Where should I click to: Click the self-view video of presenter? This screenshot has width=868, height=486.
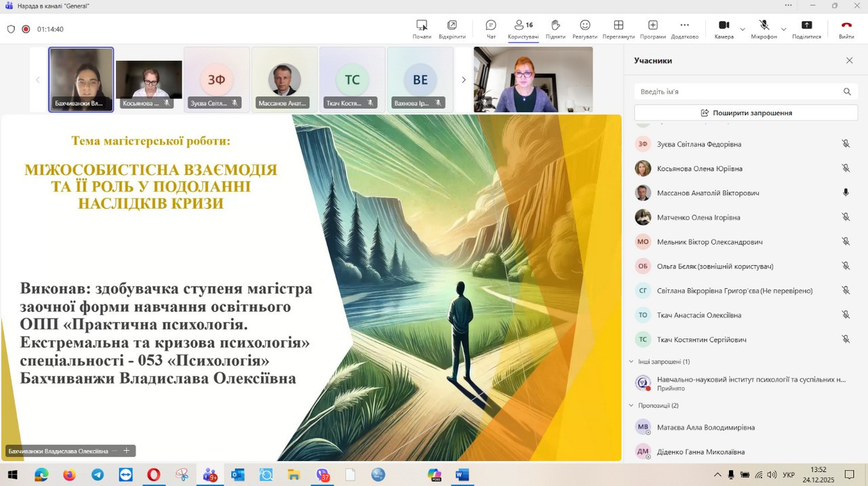click(533, 79)
